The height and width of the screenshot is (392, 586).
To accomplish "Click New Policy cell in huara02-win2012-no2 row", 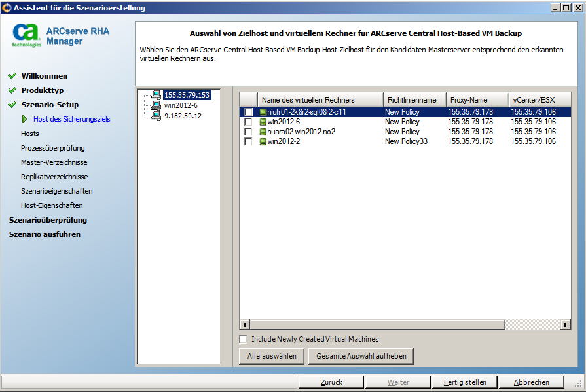I will (402, 132).
